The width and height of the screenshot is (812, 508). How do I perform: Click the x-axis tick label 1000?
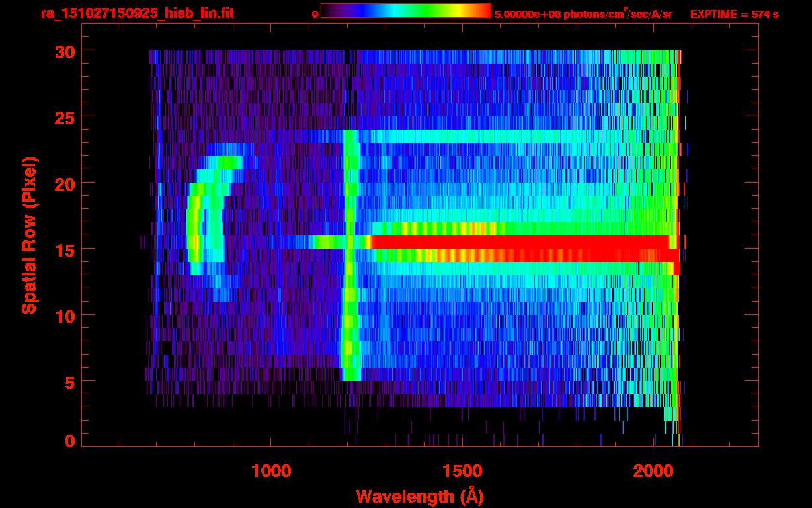click(x=272, y=471)
